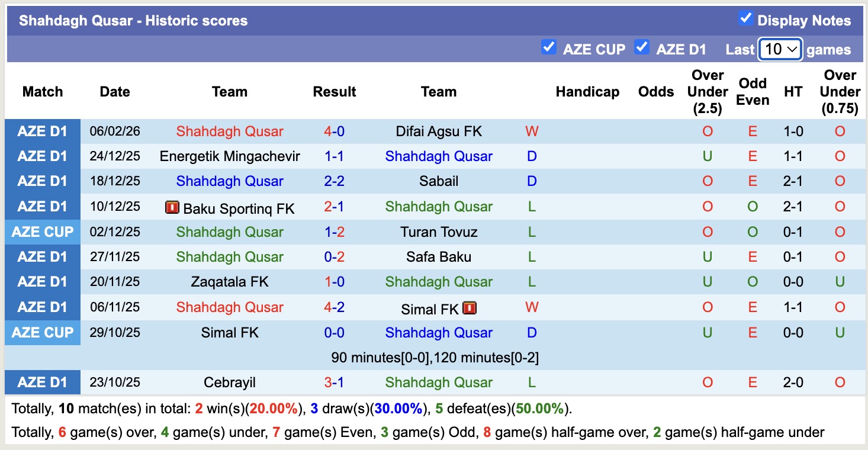Click the 4-0 result score
This screenshot has height=450, width=868.
click(334, 131)
